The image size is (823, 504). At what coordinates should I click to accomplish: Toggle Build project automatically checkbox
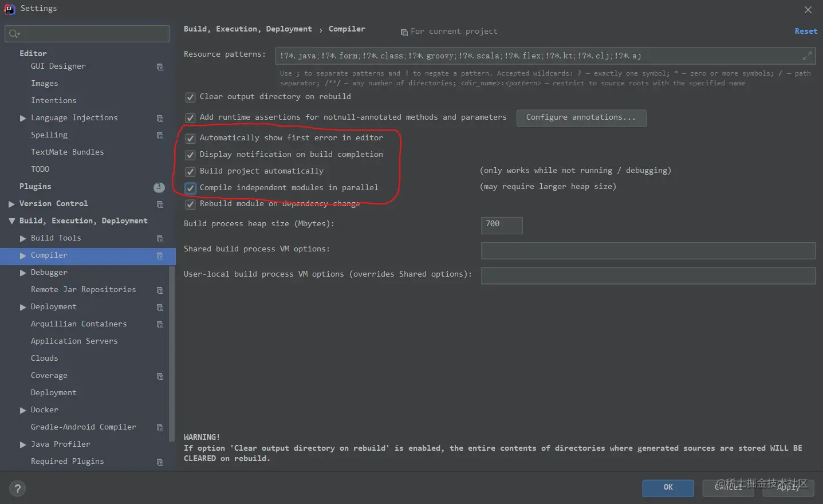coord(190,172)
